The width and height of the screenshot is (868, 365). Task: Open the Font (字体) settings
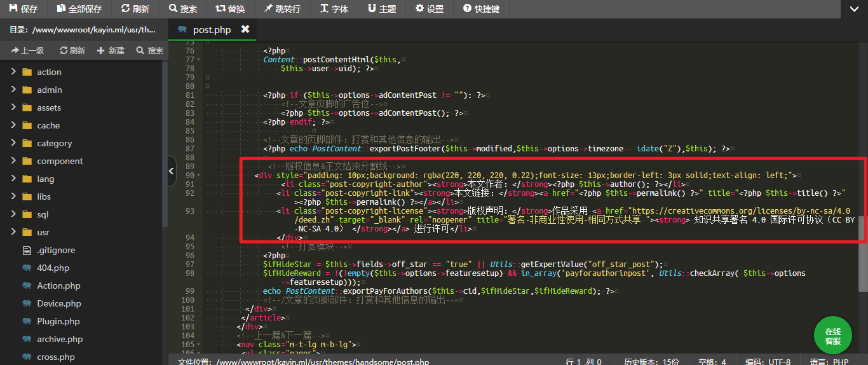(334, 9)
